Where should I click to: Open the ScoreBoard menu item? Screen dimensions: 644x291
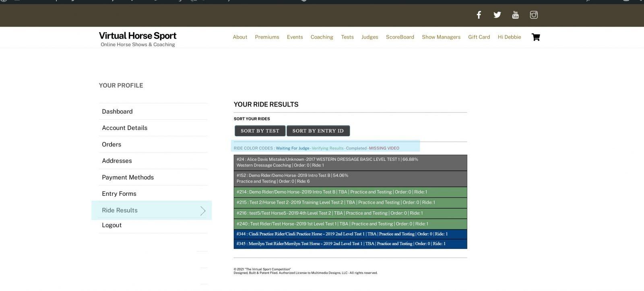click(x=400, y=37)
